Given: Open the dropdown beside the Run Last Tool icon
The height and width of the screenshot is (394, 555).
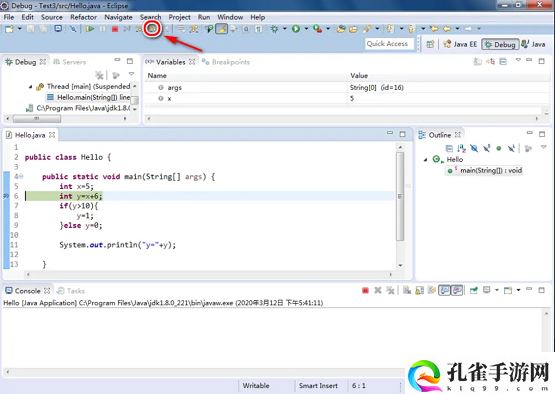Looking at the screenshot, I should [328, 29].
